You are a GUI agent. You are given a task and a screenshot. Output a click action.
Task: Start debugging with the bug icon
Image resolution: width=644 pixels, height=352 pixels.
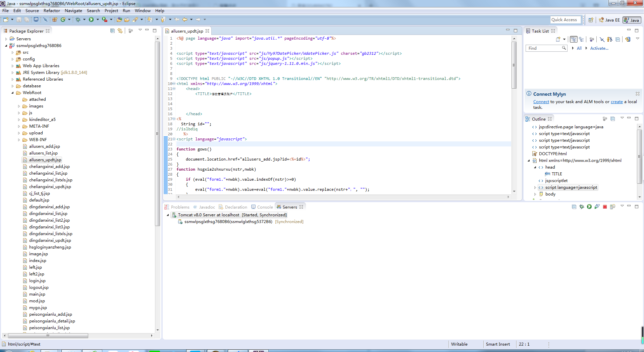coord(78,19)
